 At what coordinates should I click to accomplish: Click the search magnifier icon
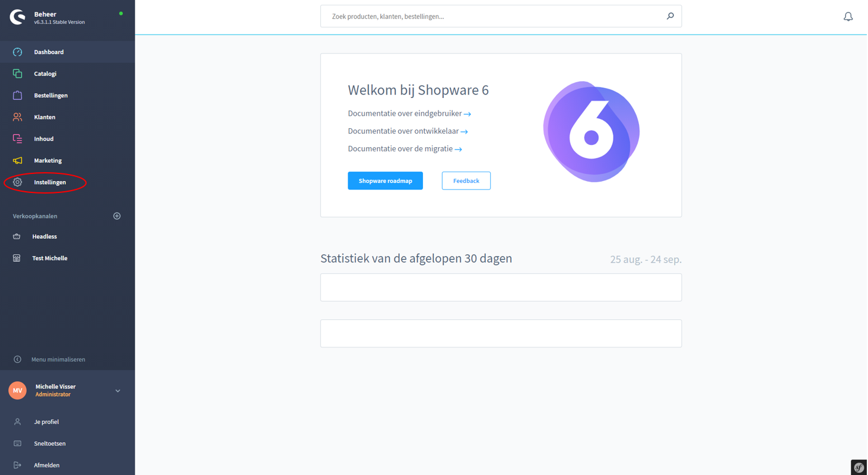click(x=670, y=16)
